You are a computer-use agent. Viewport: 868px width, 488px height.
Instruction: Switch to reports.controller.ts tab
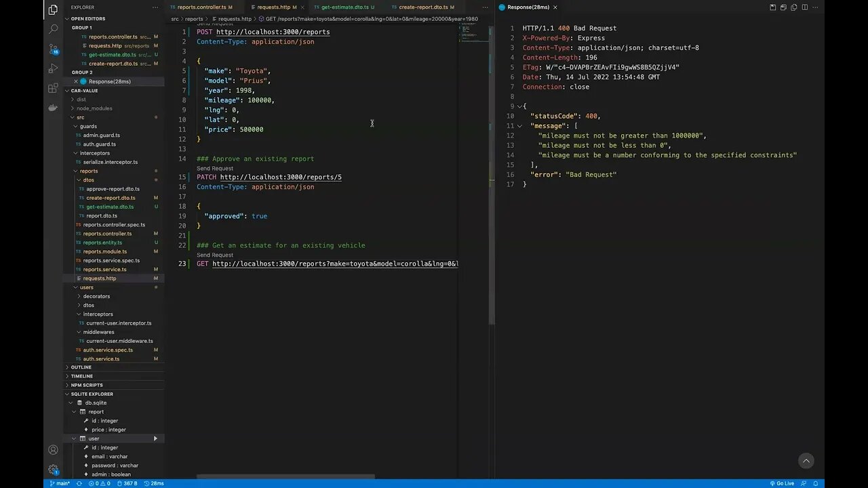tap(201, 7)
